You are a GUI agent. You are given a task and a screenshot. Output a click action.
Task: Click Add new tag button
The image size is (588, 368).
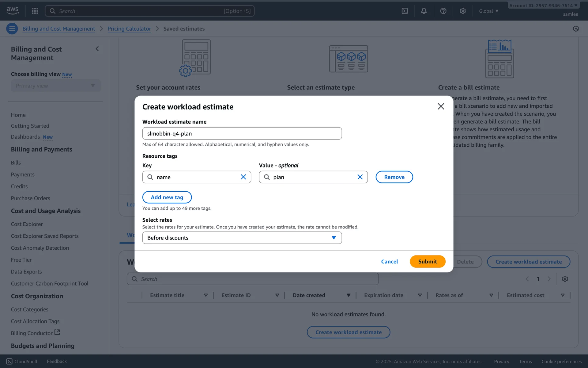click(167, 197)
